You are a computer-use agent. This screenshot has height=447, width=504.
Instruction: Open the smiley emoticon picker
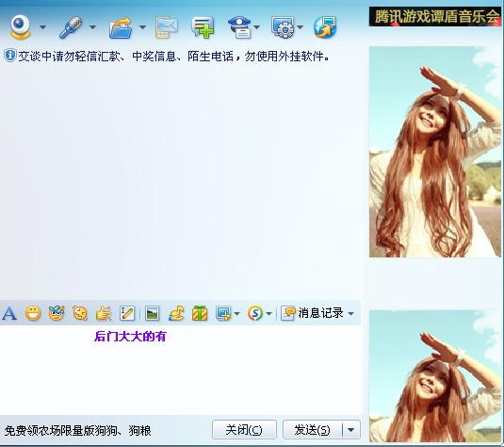33,313
